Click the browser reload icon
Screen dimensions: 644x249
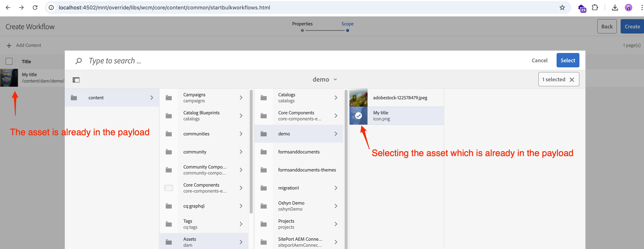(x=35, y=8)
